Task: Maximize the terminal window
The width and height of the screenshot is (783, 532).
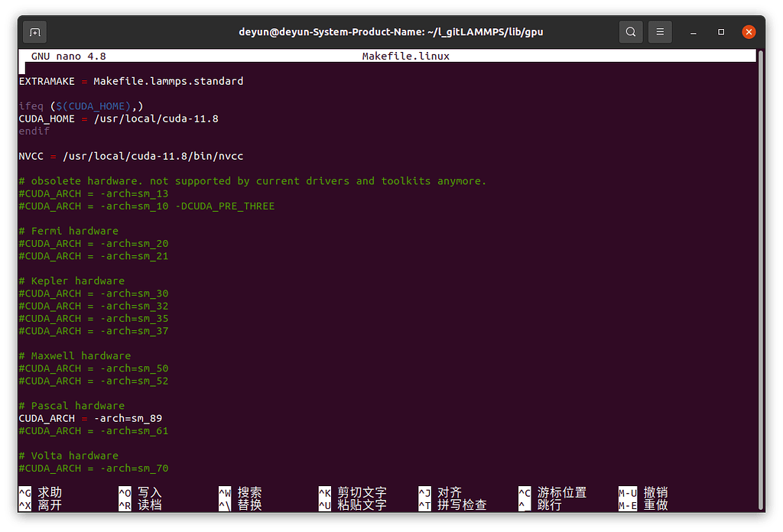Action: point(721,32)
